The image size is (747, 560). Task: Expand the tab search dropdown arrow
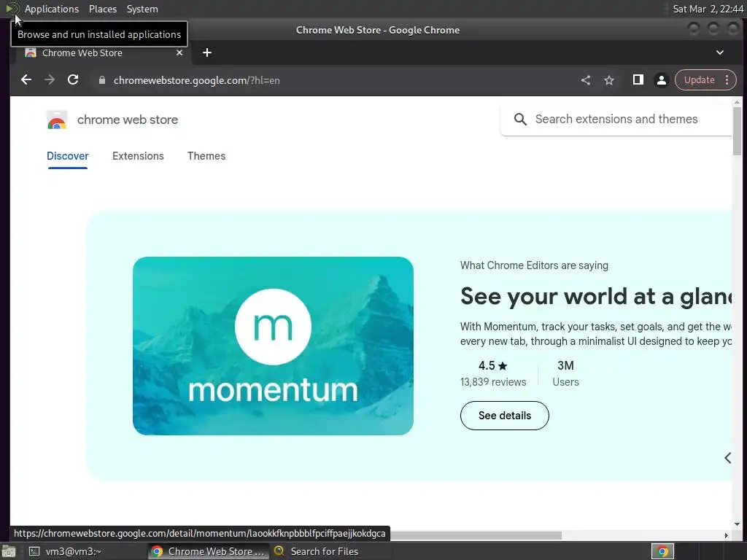(x=720, y=52)
